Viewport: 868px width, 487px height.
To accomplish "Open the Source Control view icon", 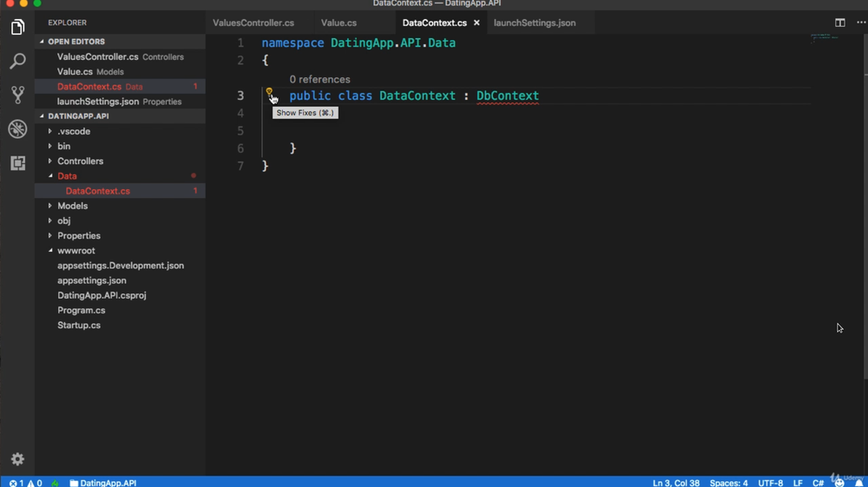I will coord(17,95).
